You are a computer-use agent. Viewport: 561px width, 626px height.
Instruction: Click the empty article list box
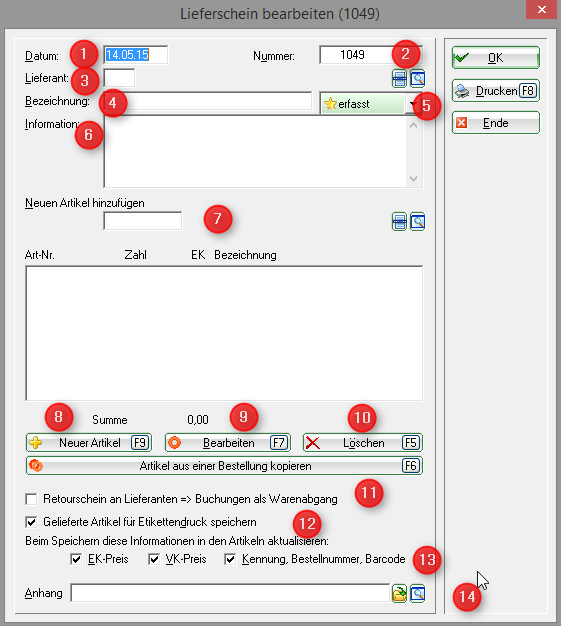tap(224, 333)
